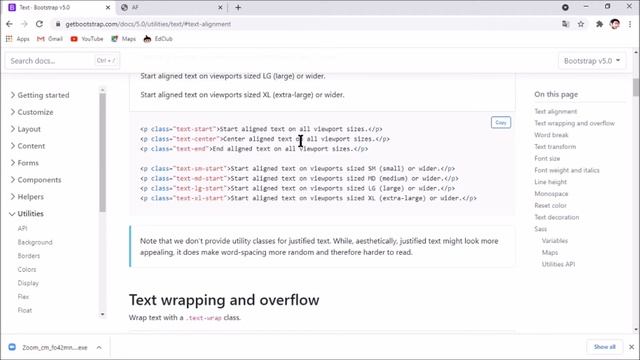
Task: Jump to Word break section
Action: pos(551,135)
